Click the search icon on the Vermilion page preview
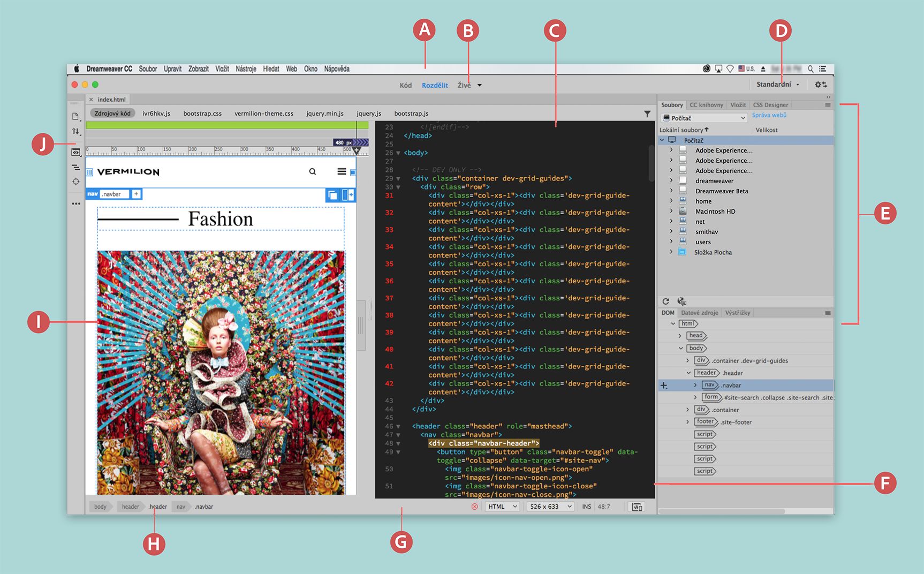Viewport: 924px width, 574px height. pos(312,171)
